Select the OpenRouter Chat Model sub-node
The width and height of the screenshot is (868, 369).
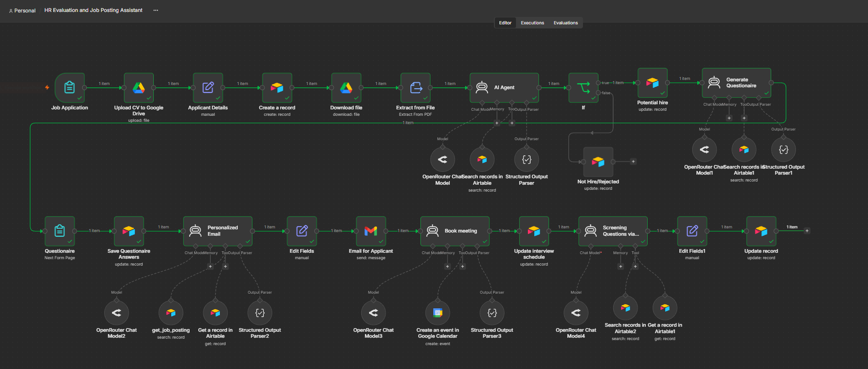click(442, 159)
